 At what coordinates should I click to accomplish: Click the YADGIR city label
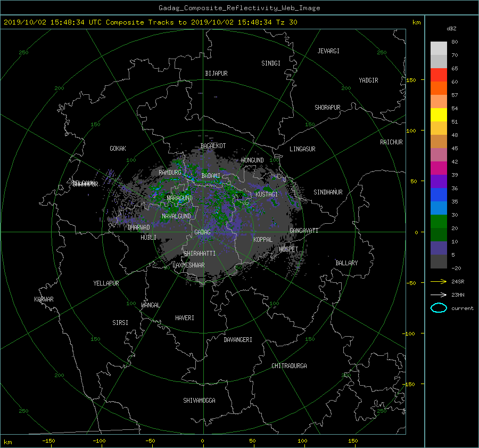(x=368, y=80)
